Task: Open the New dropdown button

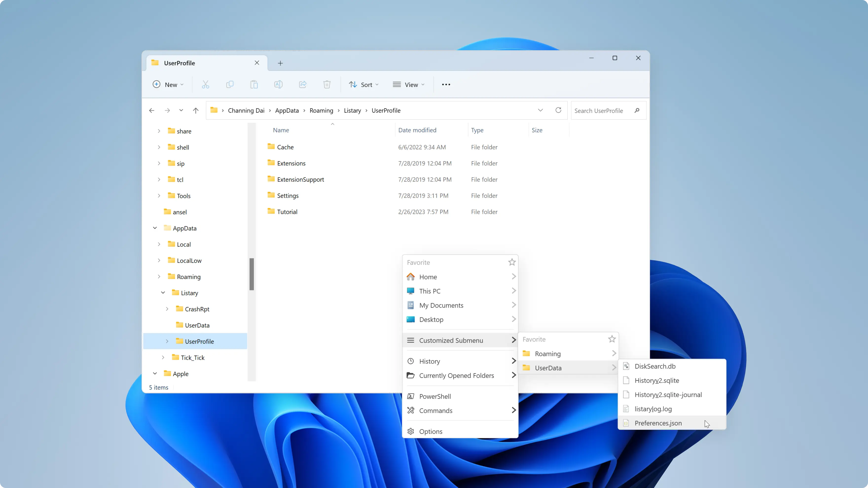Action: pyautogui.click(x=168, y=85)
